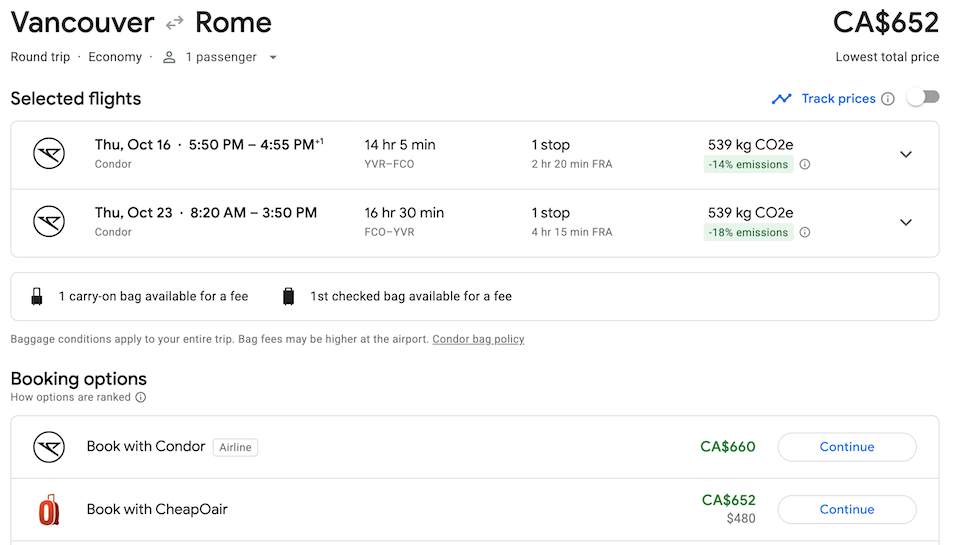
Task: Click the CA$652 lowest total price heading
Action: coord(885,23)
